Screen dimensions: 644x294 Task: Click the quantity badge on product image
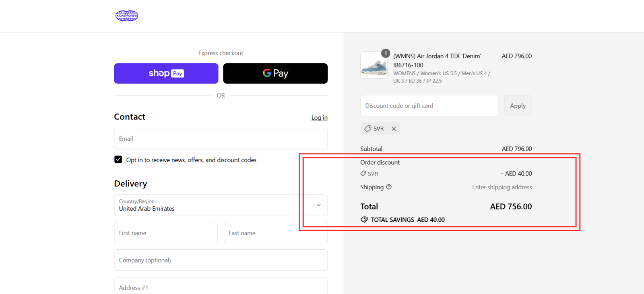coord(386,53)
